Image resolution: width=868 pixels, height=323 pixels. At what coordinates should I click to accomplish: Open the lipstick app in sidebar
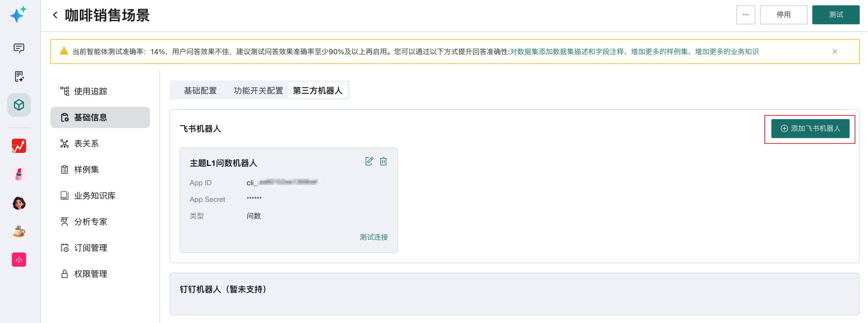point(19,174)
